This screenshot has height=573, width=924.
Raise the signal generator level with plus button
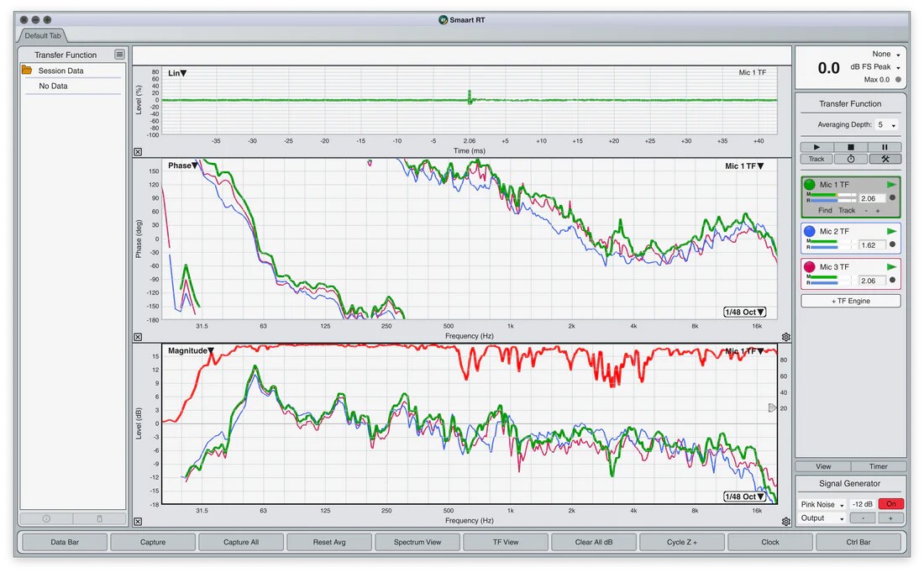click(890, 518)
